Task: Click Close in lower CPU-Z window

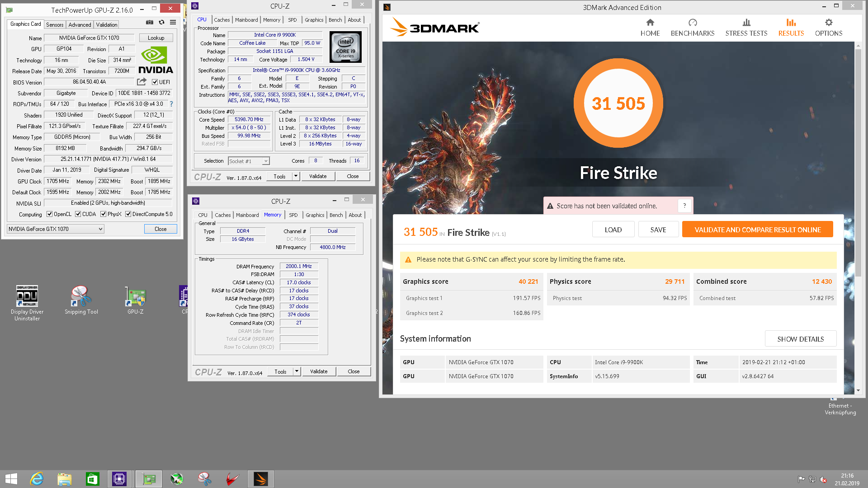Action: [354, 371]
